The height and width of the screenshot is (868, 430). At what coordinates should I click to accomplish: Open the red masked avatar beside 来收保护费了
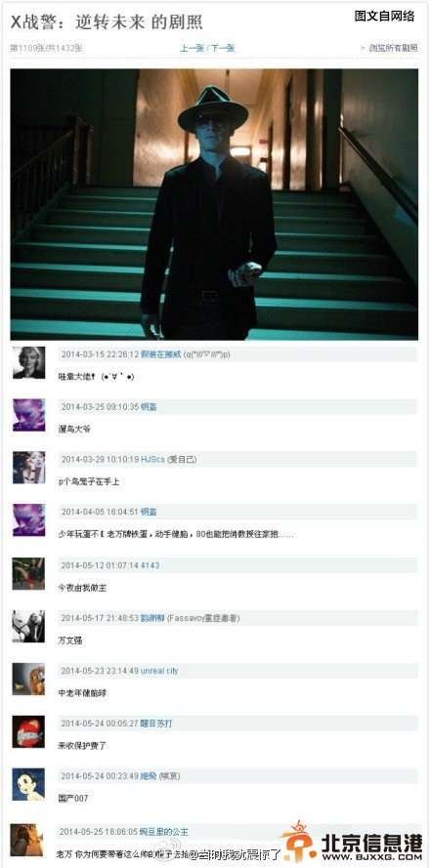28,731
